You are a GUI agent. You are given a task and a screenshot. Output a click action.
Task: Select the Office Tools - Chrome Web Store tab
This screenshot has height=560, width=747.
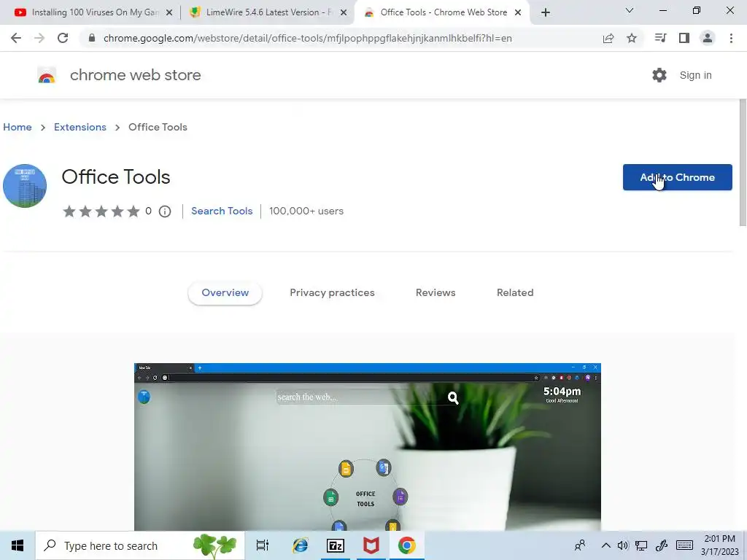click(x=441, y=12)
